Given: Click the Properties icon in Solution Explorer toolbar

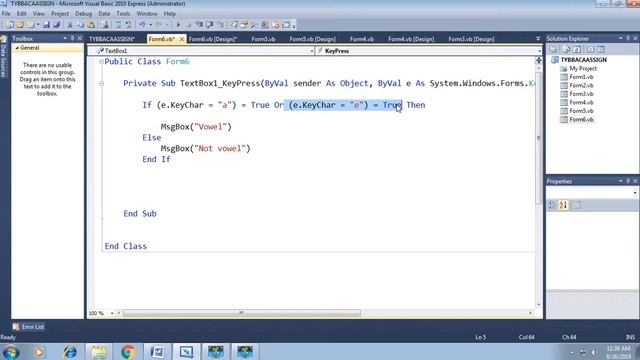Looking at the screenshot, I should coord(553,49).
